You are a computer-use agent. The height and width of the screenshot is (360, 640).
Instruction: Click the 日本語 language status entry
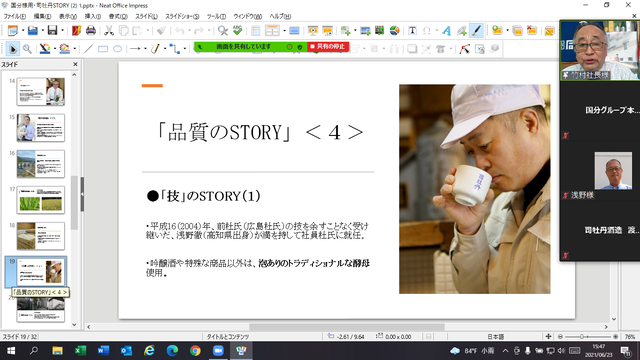496,337
